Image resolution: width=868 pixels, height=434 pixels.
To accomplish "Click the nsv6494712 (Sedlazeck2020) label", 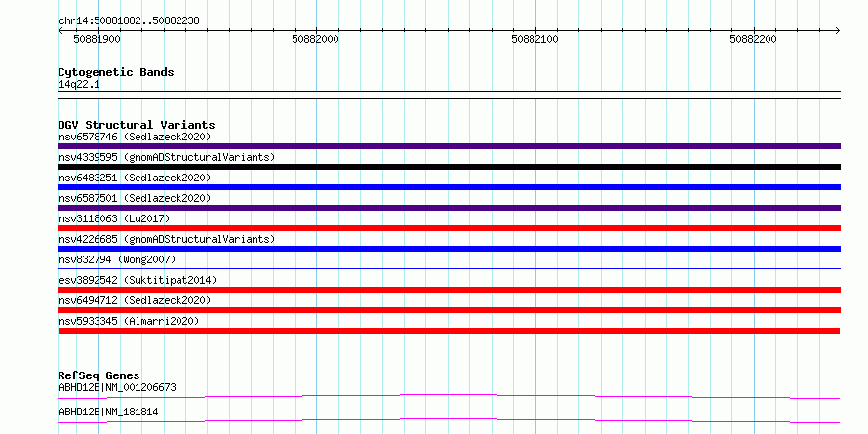I will (x=135, y=300).
